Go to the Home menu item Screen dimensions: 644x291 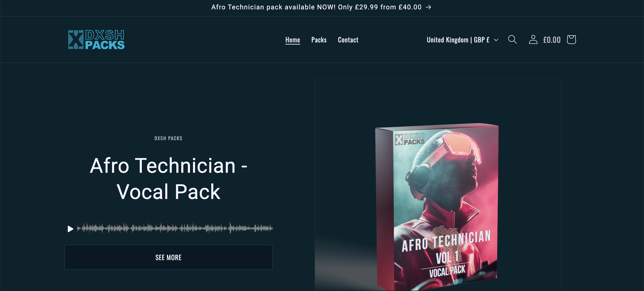[x=292, y=40]
